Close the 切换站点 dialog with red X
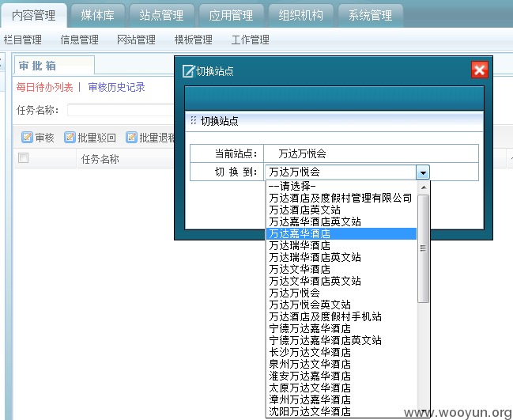The image size is (513, 420). [x=480, y=70]
